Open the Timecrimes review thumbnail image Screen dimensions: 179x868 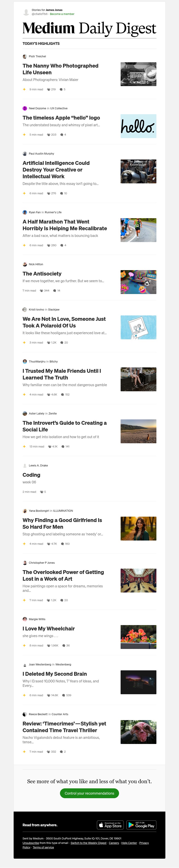pyautogui.click(x=138, y=732)
